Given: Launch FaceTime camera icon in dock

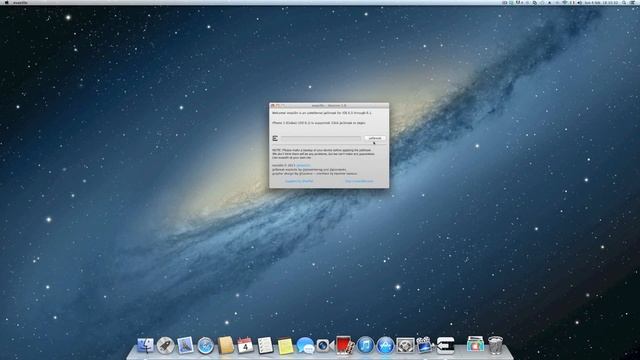Looking at the screenshot, I should 325,345.
